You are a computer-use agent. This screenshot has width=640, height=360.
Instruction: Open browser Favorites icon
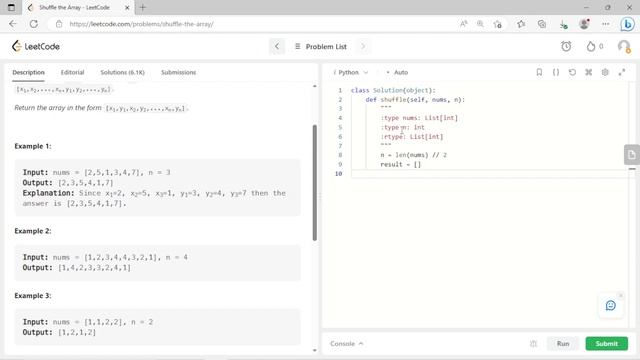click(521, 24)
